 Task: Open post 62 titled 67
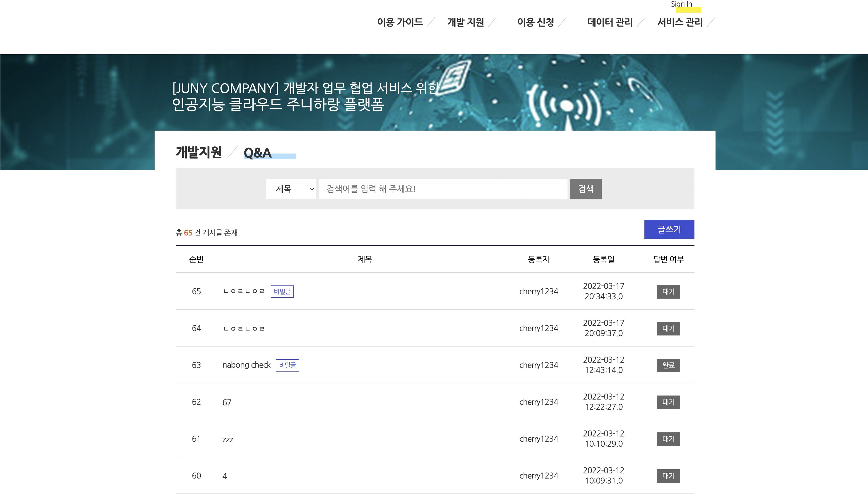pyautogui.click(x=227, y=402)
